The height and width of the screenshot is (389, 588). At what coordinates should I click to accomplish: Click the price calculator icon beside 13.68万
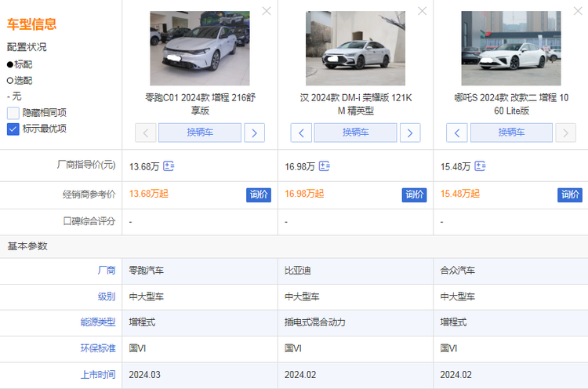pos(169,166)
